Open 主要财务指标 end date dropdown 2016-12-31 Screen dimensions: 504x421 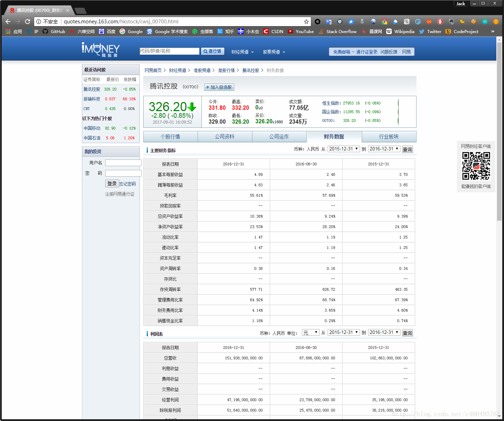(384, 149)
